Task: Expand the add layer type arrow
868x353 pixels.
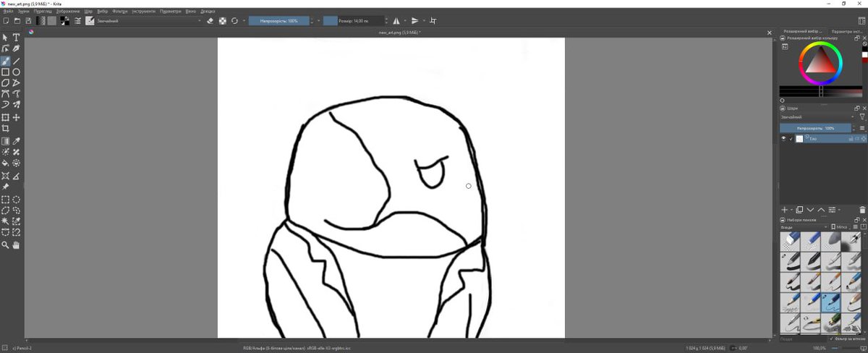Action: tap(792, 210)
